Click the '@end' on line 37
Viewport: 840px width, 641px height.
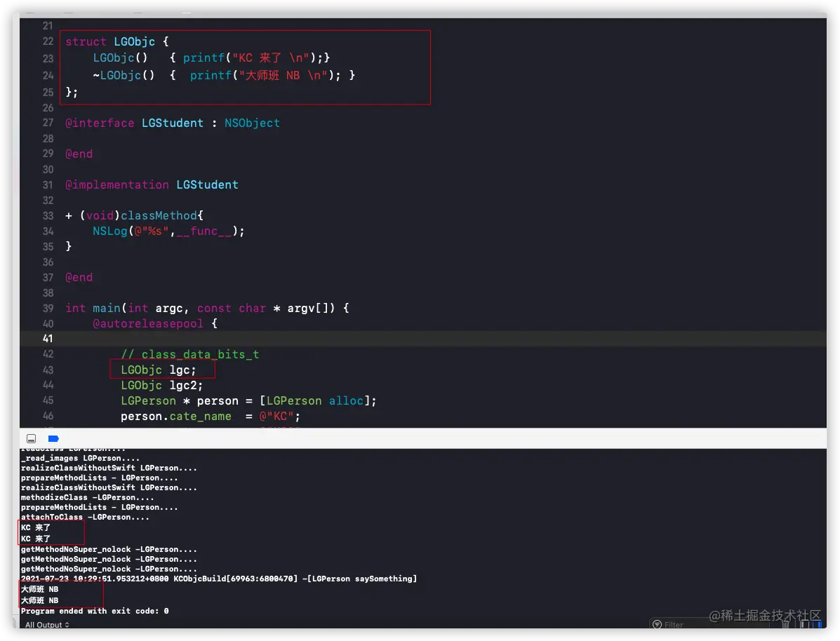click(79, 278)
